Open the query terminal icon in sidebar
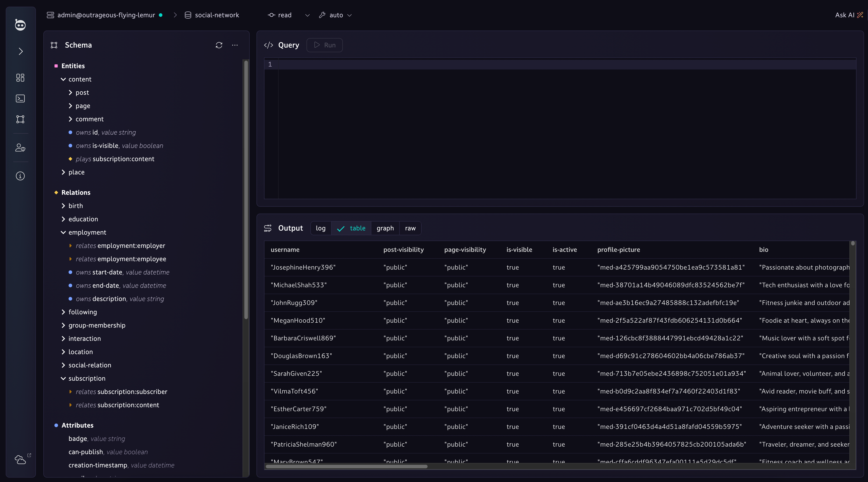 tap(20, 98)
